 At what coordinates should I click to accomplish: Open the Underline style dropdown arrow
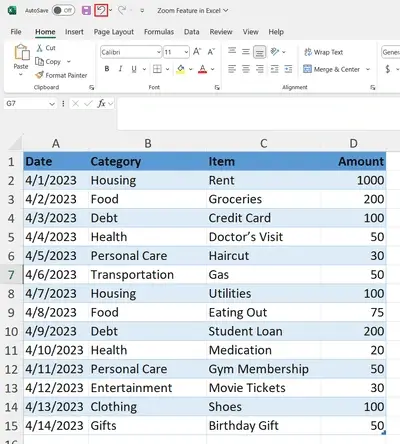pos(144,69)
